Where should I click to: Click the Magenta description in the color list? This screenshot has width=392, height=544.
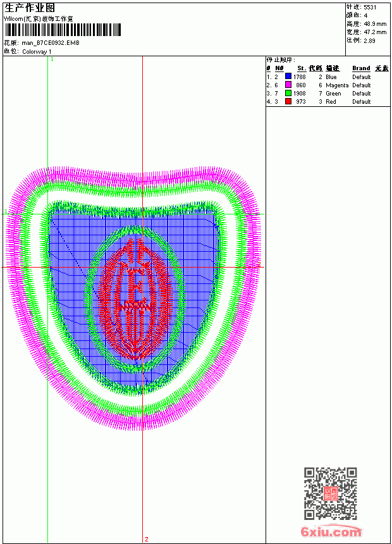tap(337, 85)
